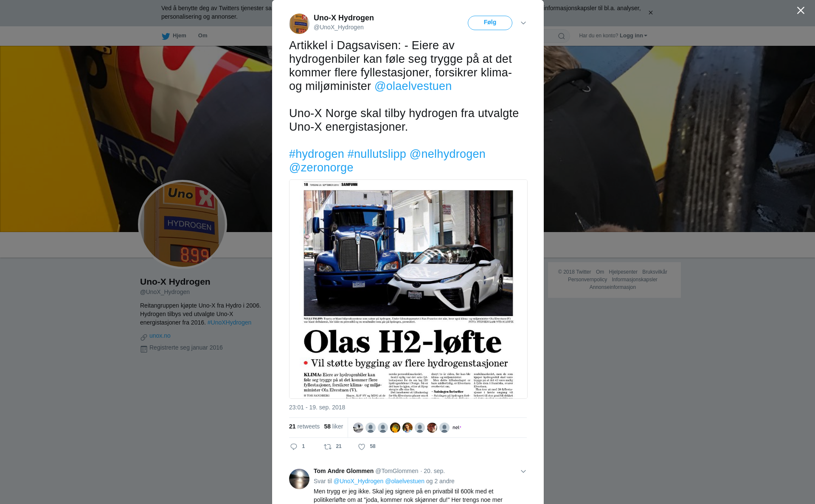Open the unox.no website link

click(160, 336)
